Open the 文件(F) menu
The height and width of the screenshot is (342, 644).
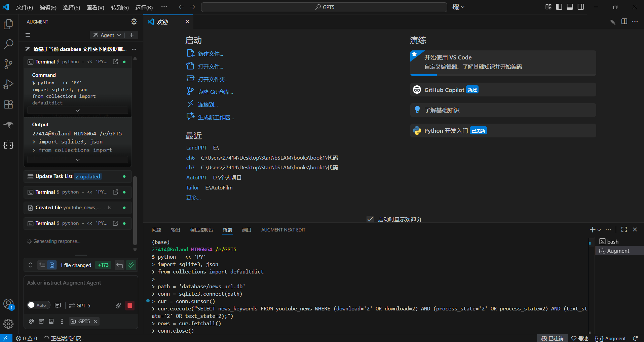(x=25, y=7)
